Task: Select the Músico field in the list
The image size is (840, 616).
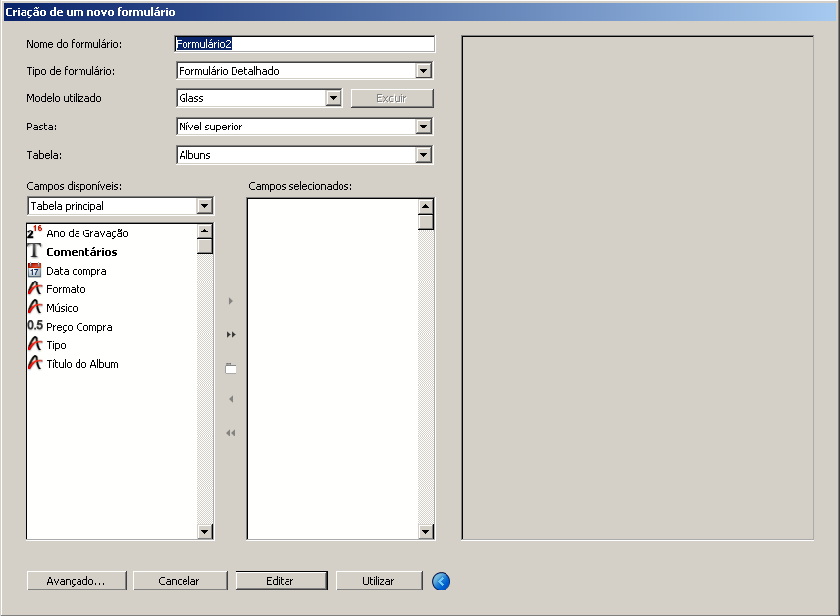Action: (x=62, y=308)
